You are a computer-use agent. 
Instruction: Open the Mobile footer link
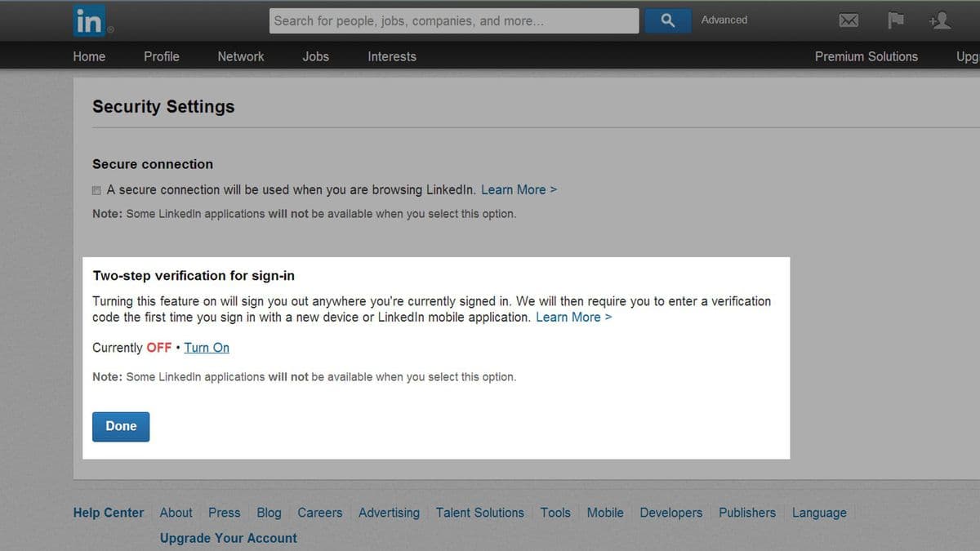tap(605, 513)
